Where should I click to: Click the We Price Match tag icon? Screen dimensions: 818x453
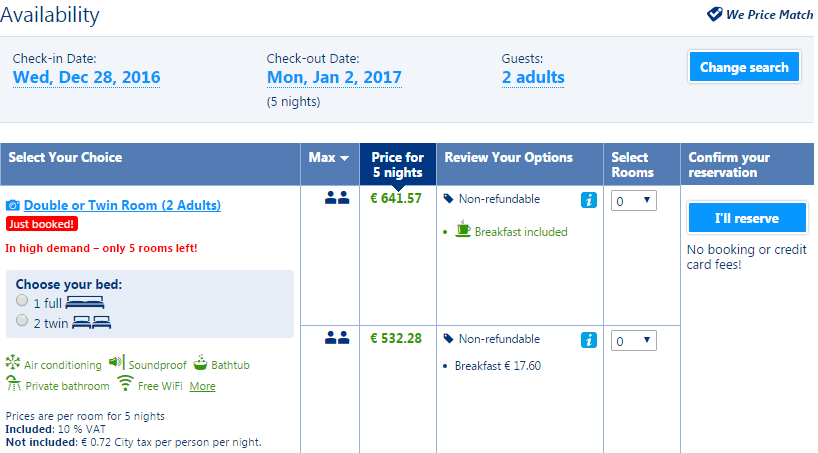click(x=714, y=14)
